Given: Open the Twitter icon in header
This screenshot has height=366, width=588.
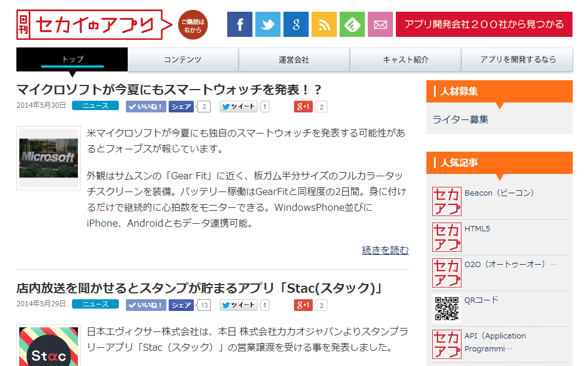Looking at the screenshot, I should [x=268, y=25].
